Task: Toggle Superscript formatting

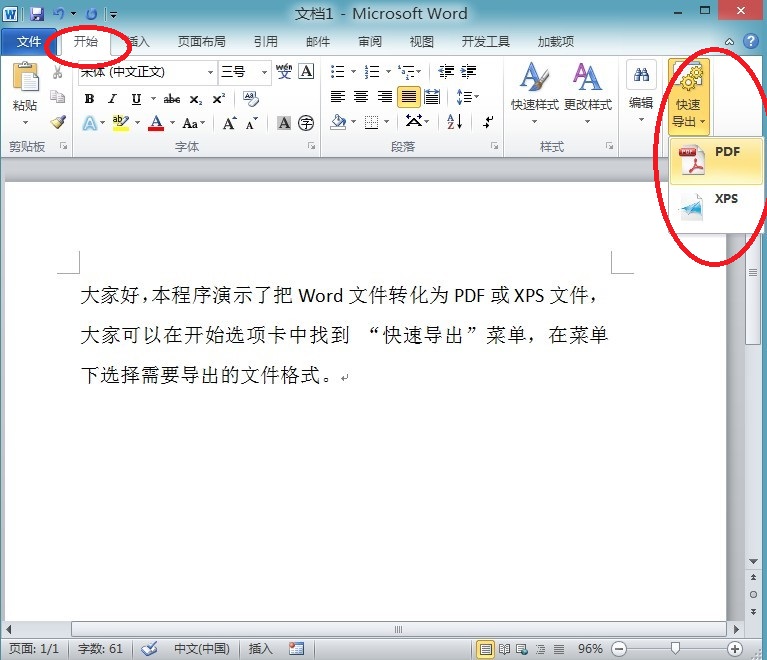Action: tap(219, 99)
